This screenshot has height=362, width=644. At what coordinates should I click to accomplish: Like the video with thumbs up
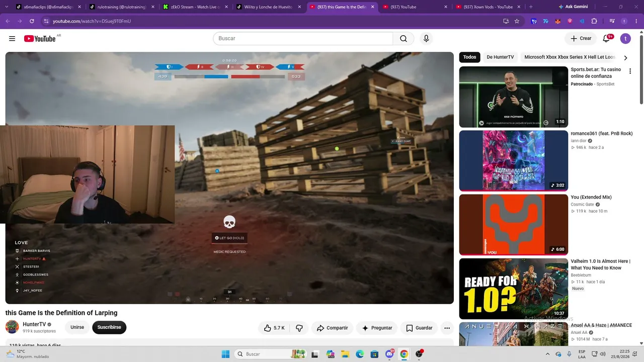[274, 328]
